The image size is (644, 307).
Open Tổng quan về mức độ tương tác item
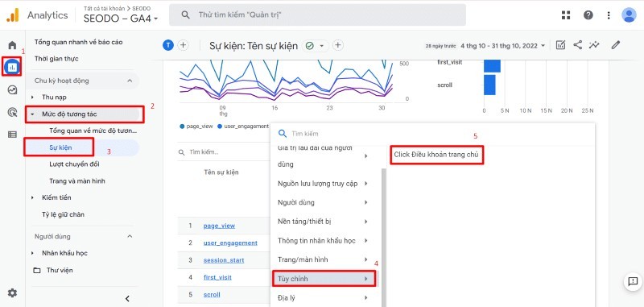(93, 131)
